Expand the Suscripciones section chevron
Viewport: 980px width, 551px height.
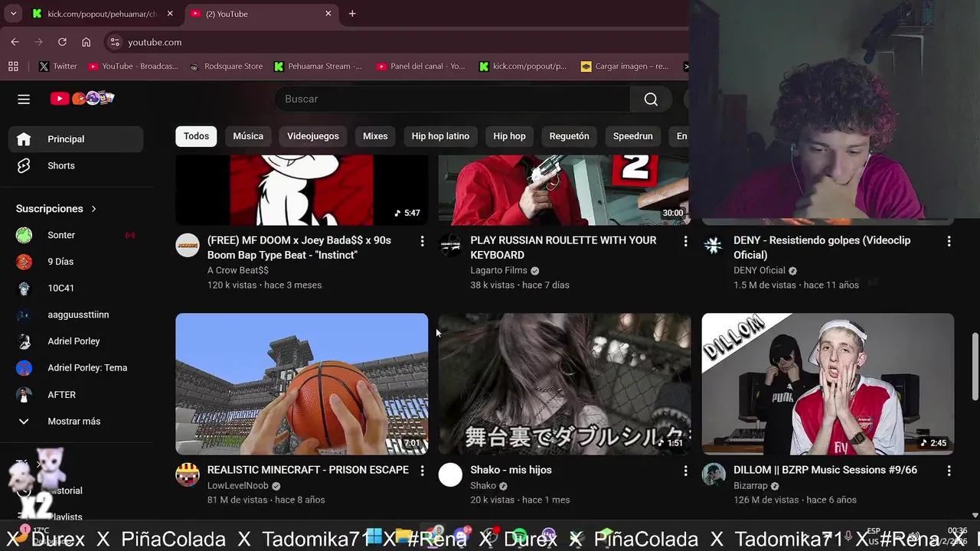tap(94, 209)
